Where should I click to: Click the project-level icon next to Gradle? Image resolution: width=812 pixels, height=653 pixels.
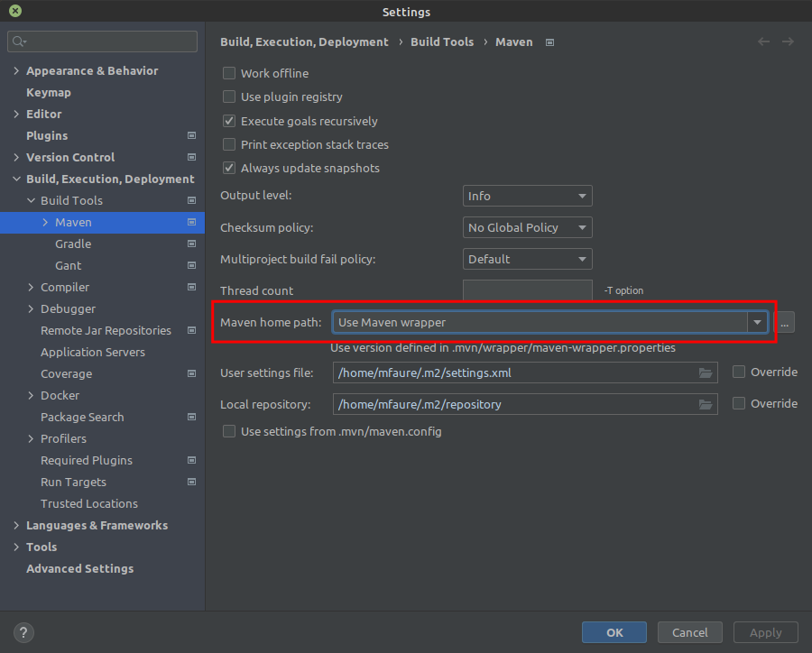pyautogui.click(x=191, y=244)
